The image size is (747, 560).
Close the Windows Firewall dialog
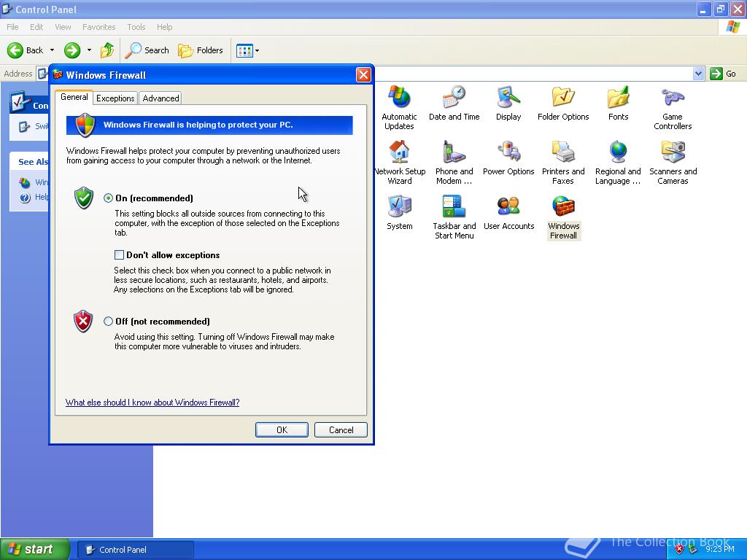pyautogui.click(x=363, y=75)
